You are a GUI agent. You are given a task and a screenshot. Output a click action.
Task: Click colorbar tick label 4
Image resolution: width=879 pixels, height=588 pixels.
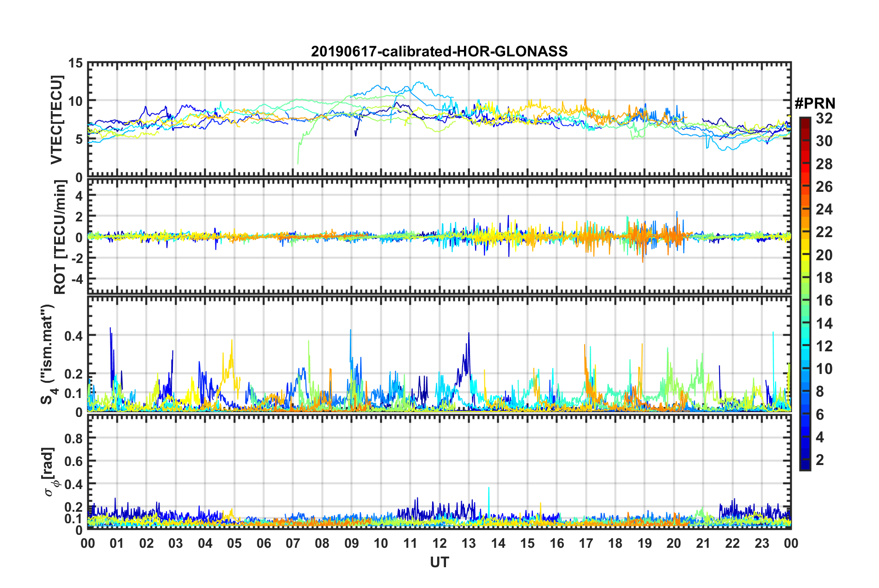click(x=820, y=437)
